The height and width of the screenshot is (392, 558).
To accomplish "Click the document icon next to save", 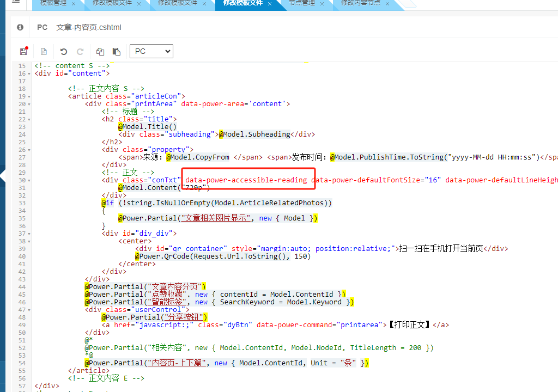I will pyautogui.click(x=44, y=52).
